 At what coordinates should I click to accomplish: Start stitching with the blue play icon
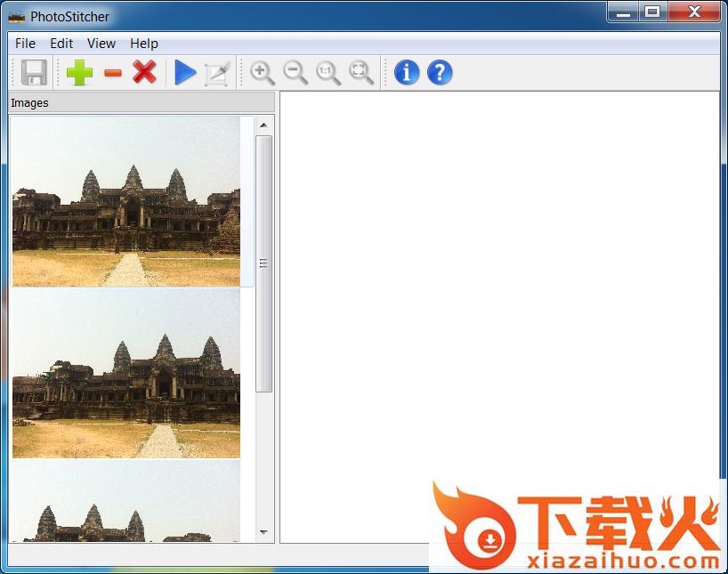click(x=185, y=72)
